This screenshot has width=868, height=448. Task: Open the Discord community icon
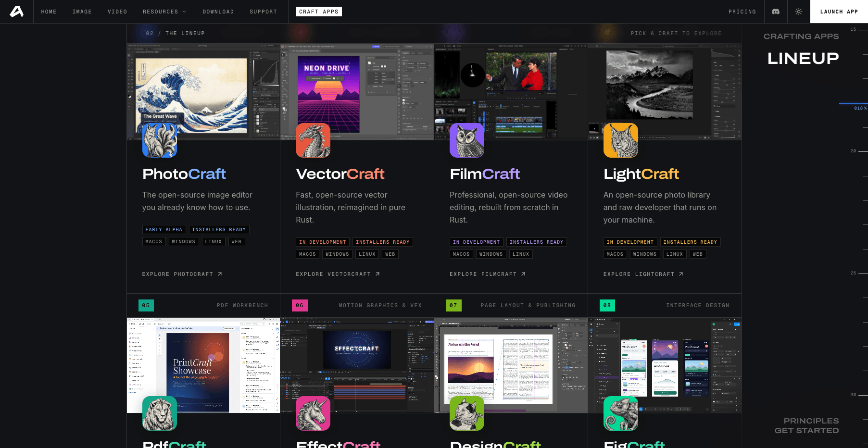pos(776,12)
